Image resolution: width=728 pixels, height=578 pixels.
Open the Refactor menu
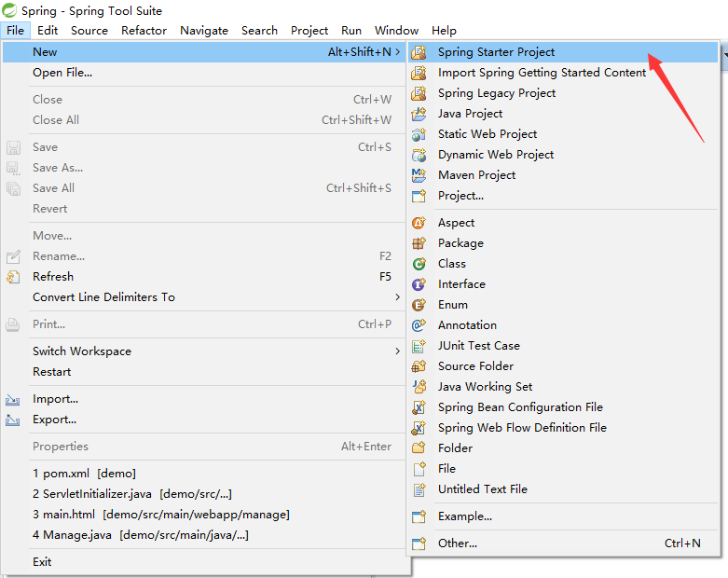(x=144, y=31)
